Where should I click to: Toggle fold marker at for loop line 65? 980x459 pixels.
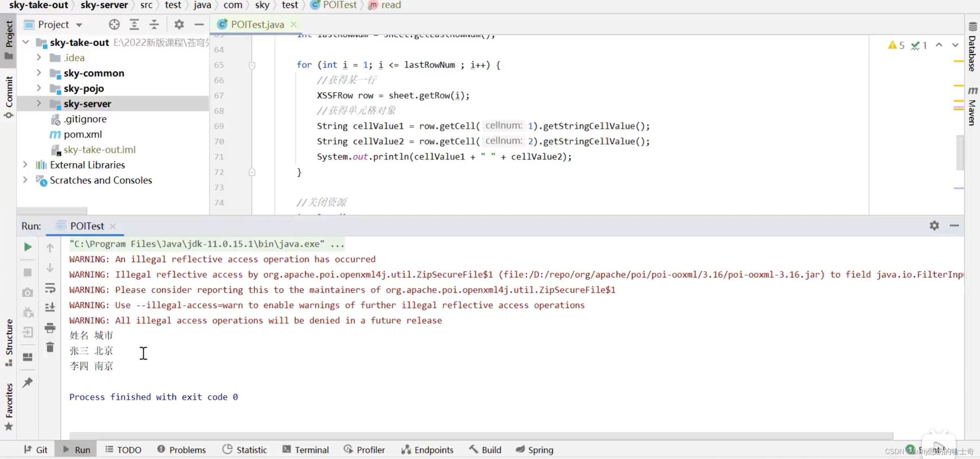(x=252, y=65)
